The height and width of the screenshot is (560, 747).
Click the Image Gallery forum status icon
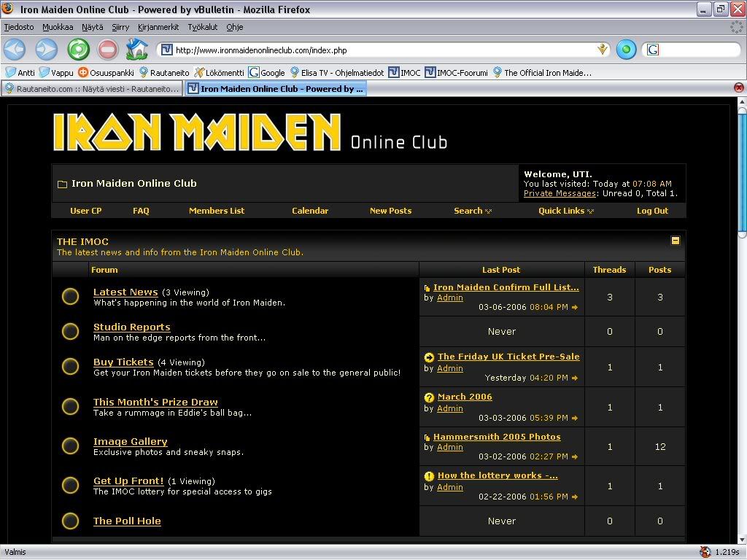[x=71, y=446]
